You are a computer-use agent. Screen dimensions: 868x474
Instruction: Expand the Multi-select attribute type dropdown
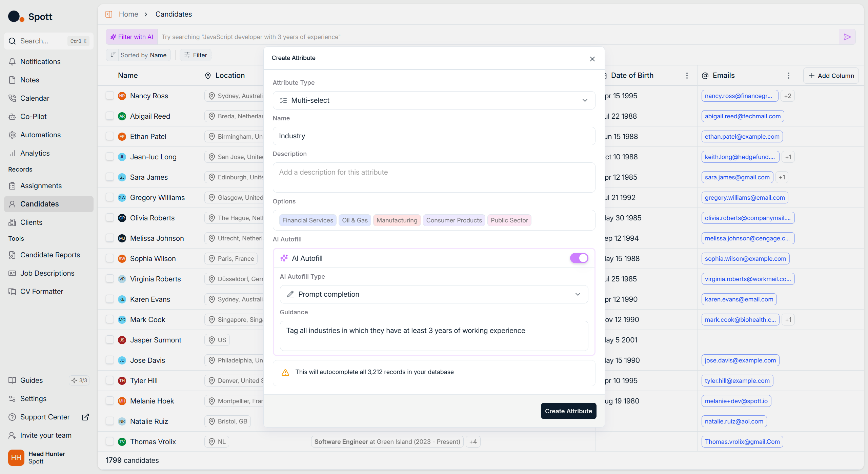(x=434, y=100)
